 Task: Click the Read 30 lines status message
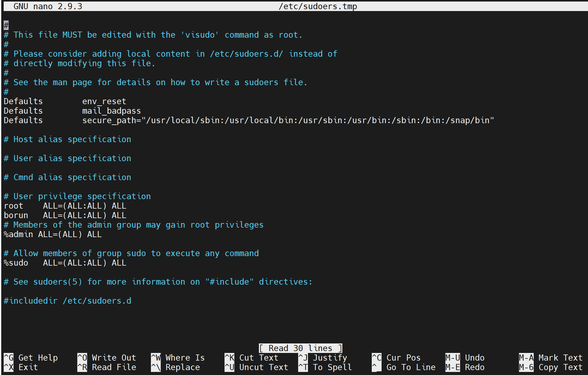(301, 348)
